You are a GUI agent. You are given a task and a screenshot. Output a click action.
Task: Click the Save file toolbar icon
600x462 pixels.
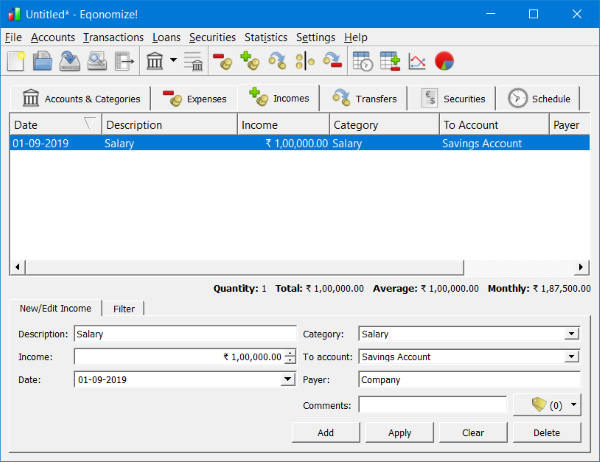(x=69, y=62)
